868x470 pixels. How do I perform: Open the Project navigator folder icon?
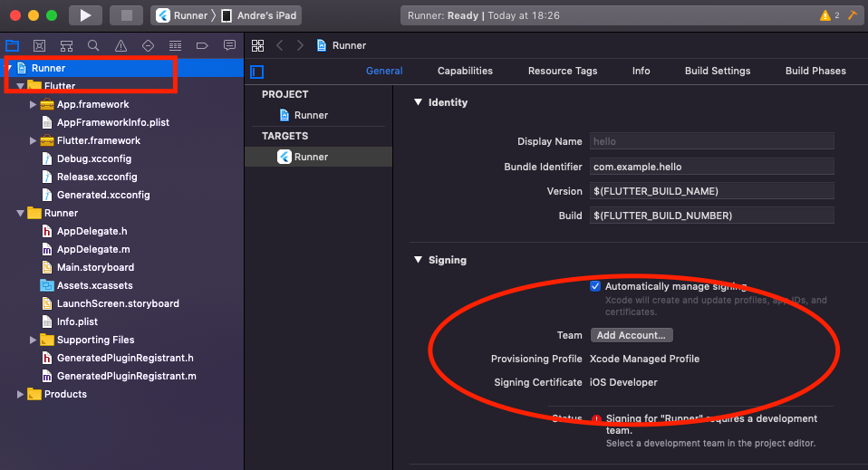(x=12, y=45)
